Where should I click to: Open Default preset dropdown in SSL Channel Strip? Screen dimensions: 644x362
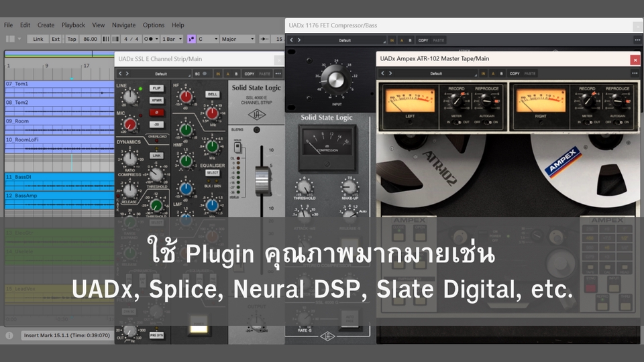[x=161, y=74]
